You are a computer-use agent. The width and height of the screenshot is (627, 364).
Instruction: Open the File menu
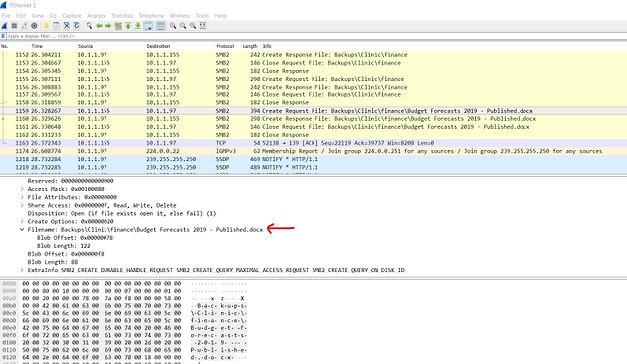(x=6, y=16)
